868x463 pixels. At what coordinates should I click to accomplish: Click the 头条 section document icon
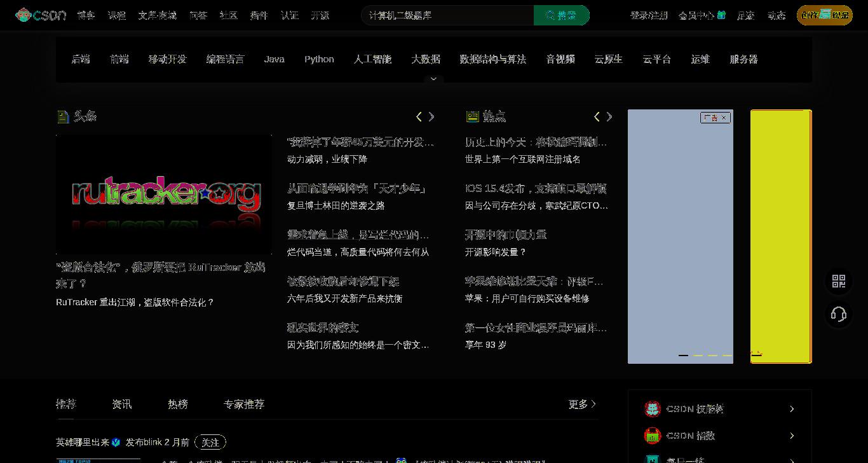click(63, 116)
